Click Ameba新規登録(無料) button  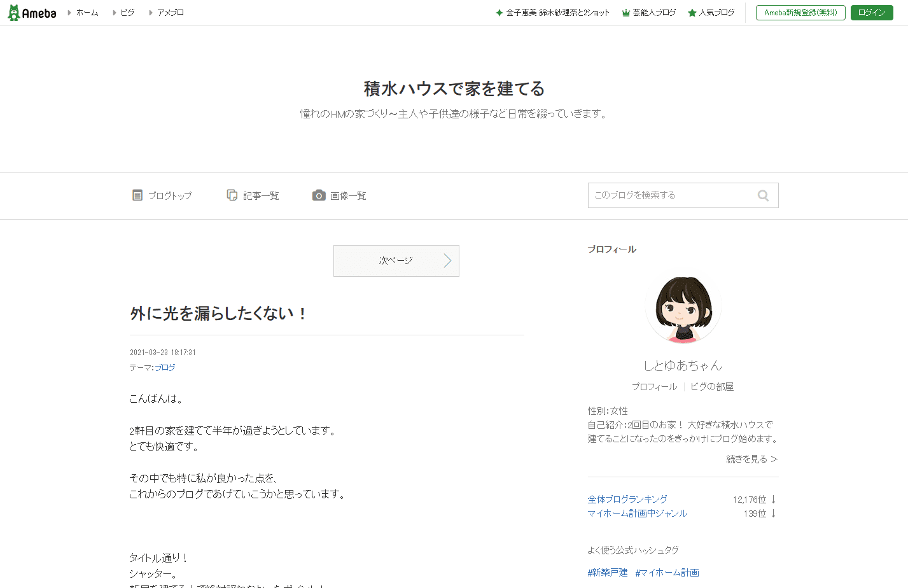coord(800,13)
